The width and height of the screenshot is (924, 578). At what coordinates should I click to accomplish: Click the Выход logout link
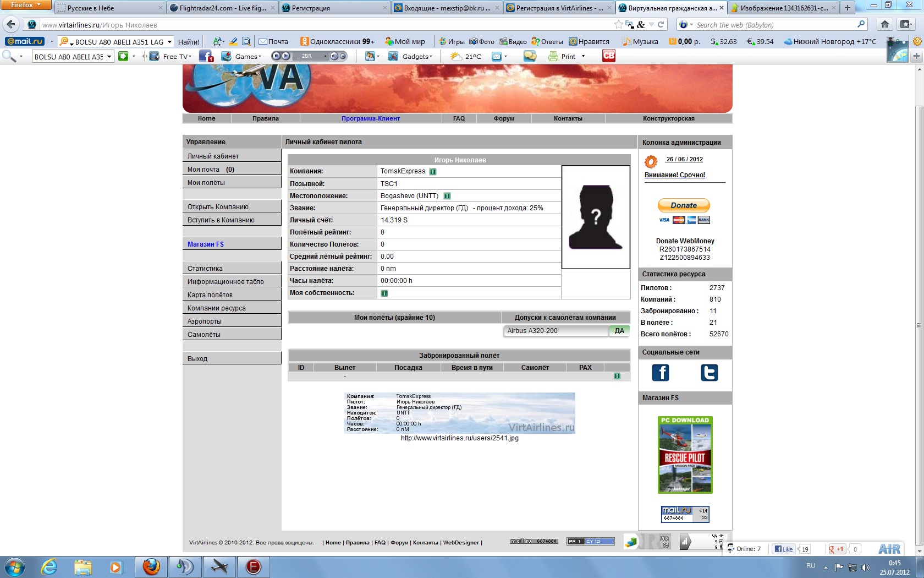(232, 358)
